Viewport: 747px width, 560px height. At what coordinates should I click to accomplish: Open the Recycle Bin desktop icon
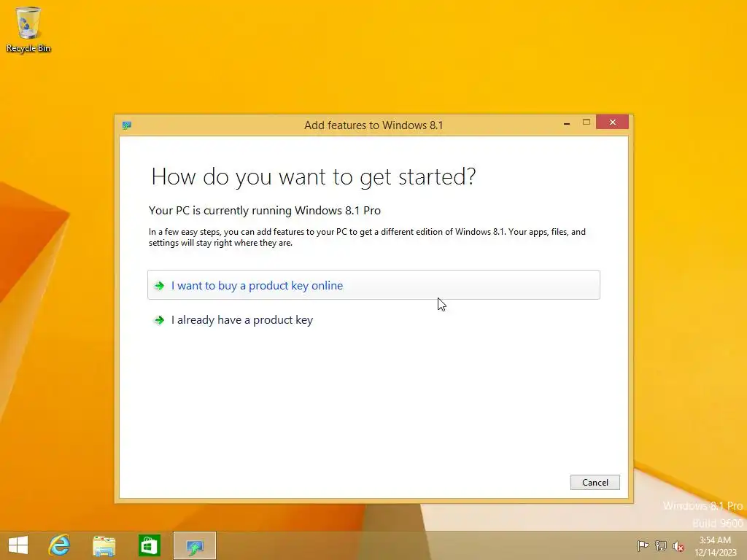[28, 29]
